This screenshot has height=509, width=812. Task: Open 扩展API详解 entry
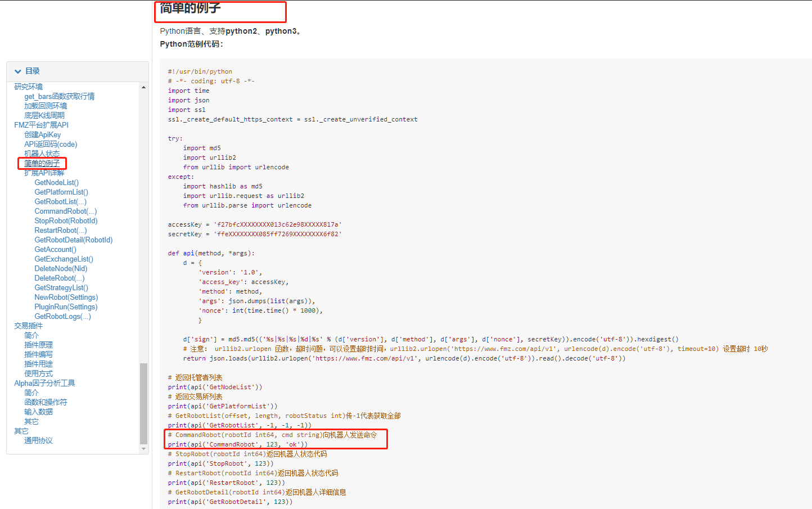coord(44,173)
